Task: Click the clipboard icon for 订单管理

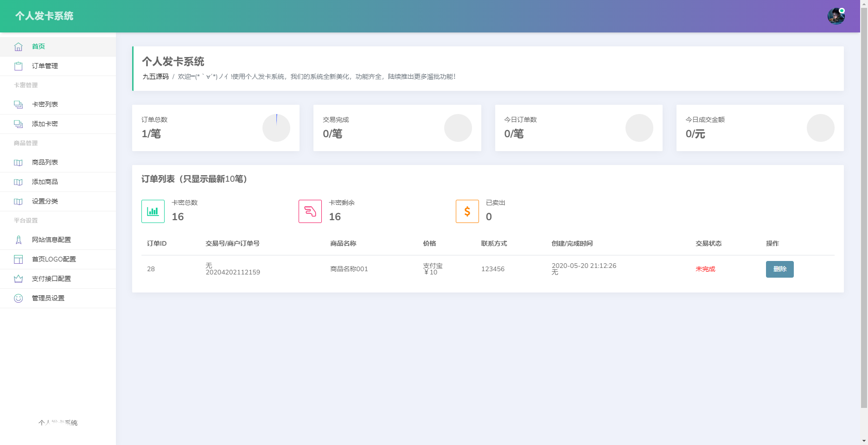Action: click(18, 66)
